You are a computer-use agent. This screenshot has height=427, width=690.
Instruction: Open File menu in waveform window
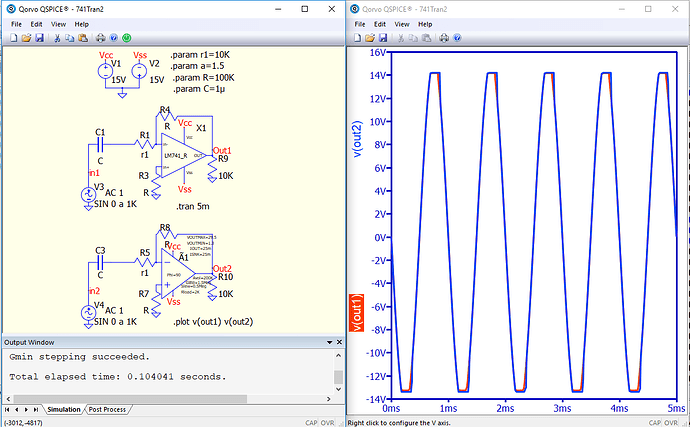(x=360, y=24)
